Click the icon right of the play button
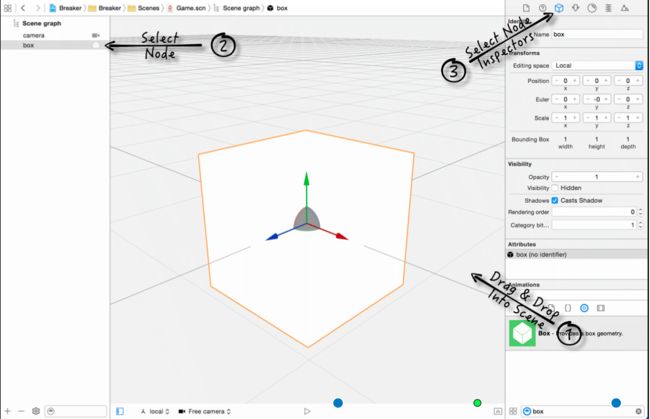Image resolution: width=650 pixels, height=419 pixels. [498, 411]
